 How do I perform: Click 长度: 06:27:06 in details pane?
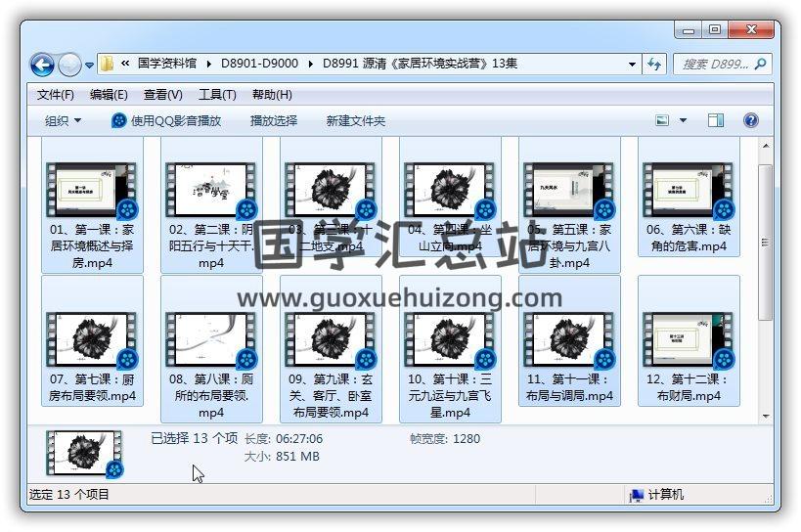click(x=284, y=438)
